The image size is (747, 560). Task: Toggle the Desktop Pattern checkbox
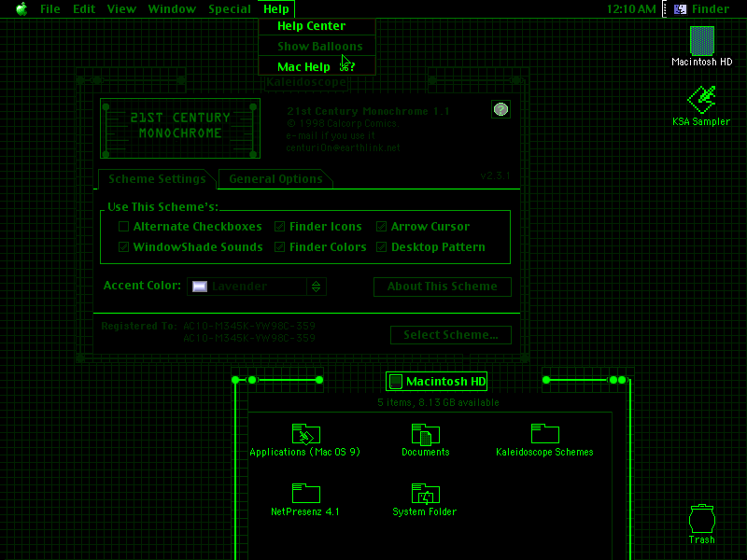pyautogui.click(x=381, y=246)
